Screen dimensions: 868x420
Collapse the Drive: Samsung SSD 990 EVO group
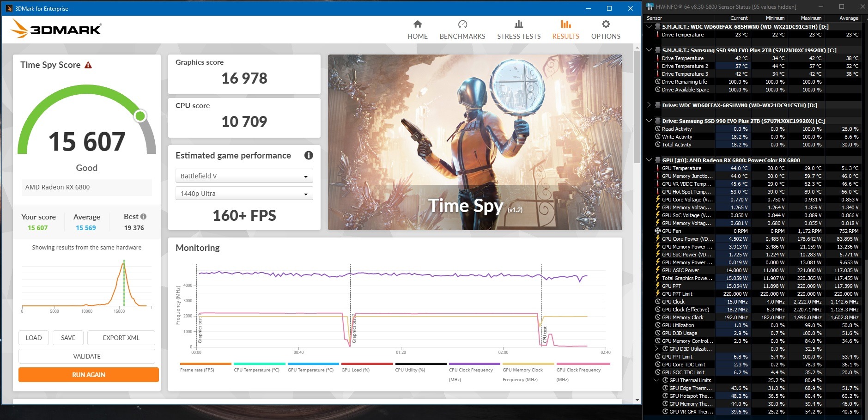pos(649,121)
